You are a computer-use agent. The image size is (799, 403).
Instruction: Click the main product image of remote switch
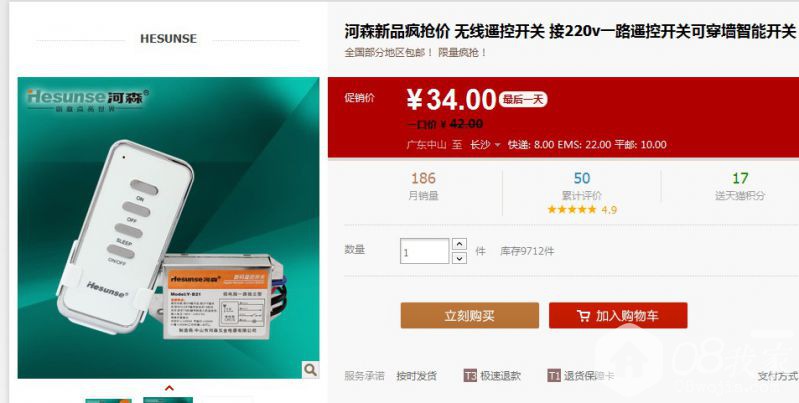pos(168,227)
